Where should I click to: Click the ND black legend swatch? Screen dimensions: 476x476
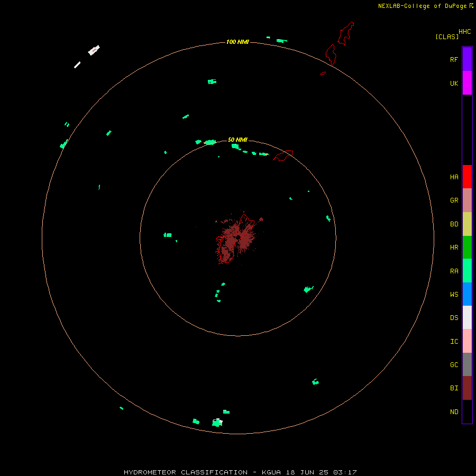467,411
